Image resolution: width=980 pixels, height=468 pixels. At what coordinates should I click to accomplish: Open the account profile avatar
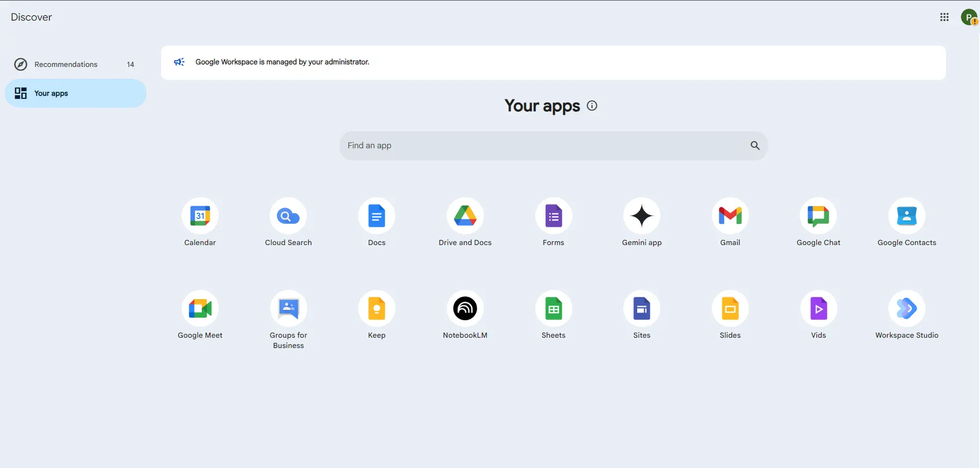click(969, 17)
